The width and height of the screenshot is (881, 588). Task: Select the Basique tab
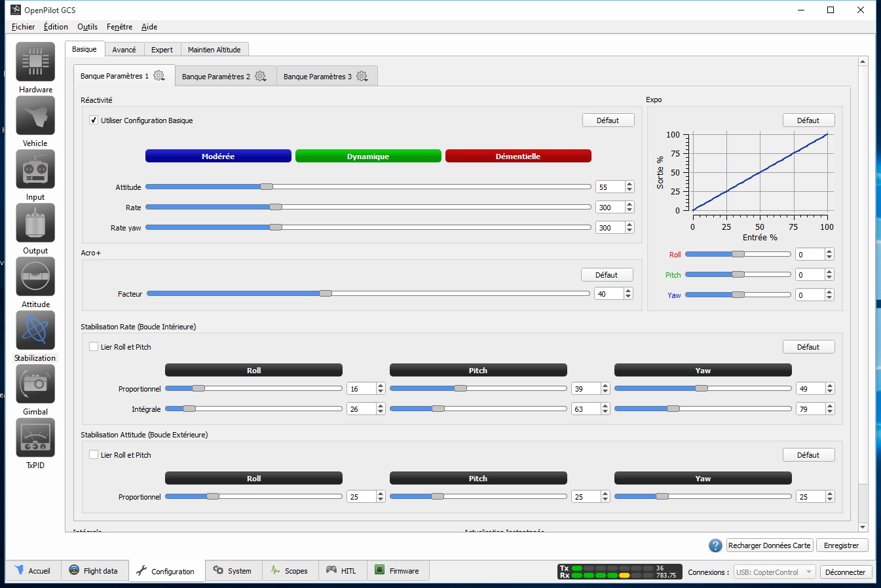[x=84, y=49]
